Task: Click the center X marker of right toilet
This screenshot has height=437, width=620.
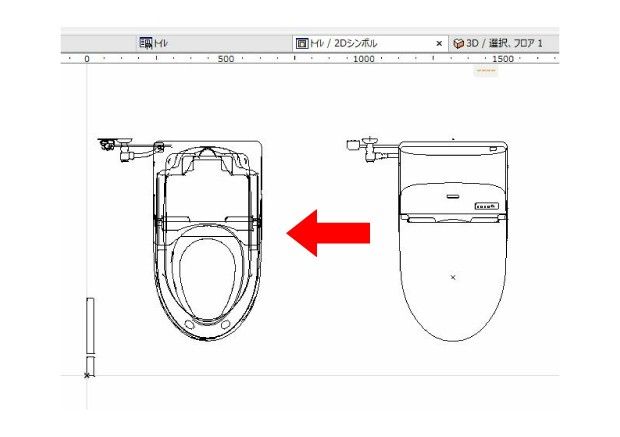Action: (x=453, y=277)
